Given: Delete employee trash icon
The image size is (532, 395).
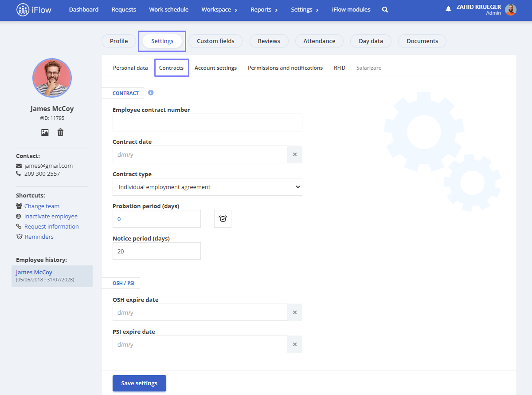Looking at the screenshot, I should tap(60, 132).
